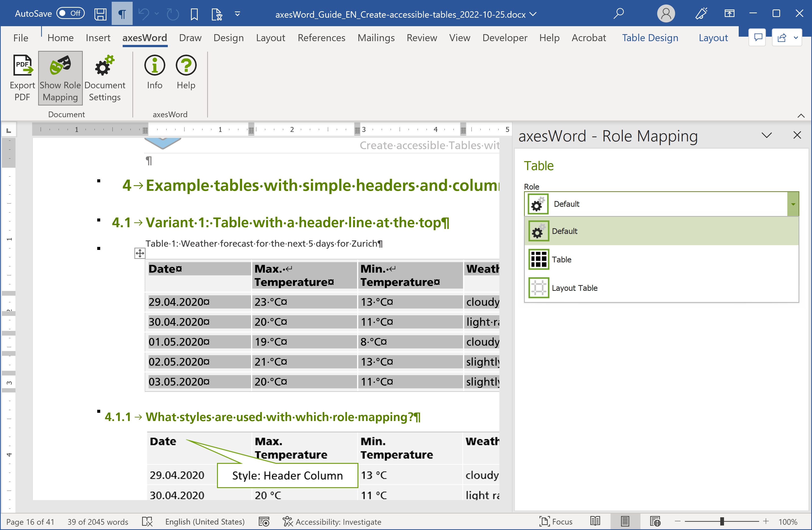Switch to the References tab
Viewport: 812px width, 530px height.
tap(321, 38)
